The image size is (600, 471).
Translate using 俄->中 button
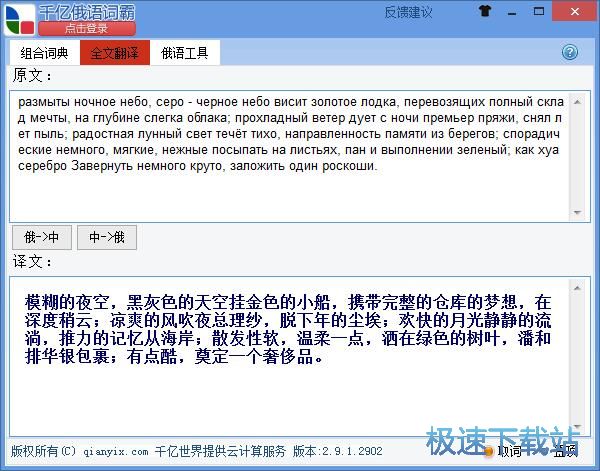tap(42, 238)
